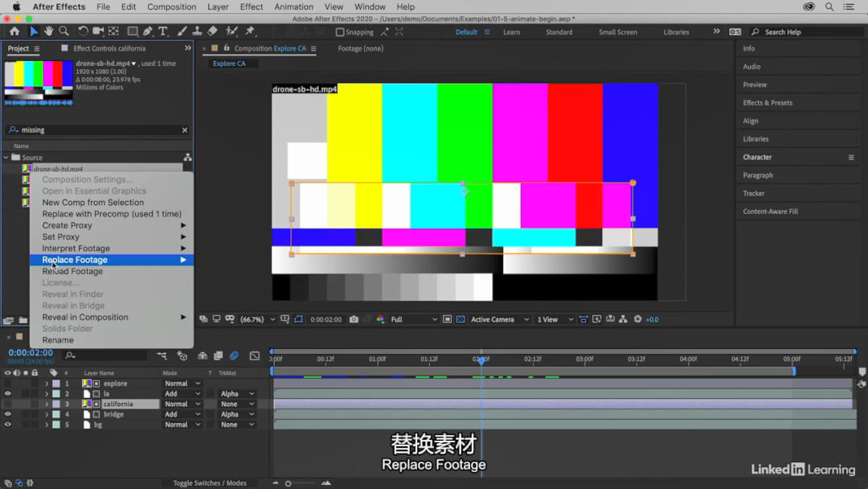
Task: Open the Full resolution dropdown
Action: pyautogui.click(x=413, y=319)
